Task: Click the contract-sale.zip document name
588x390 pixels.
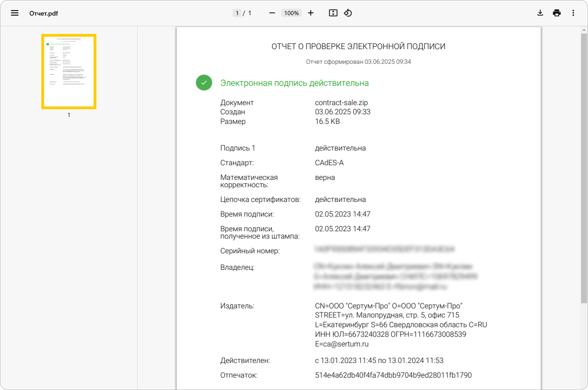Action: coord(342,102)
